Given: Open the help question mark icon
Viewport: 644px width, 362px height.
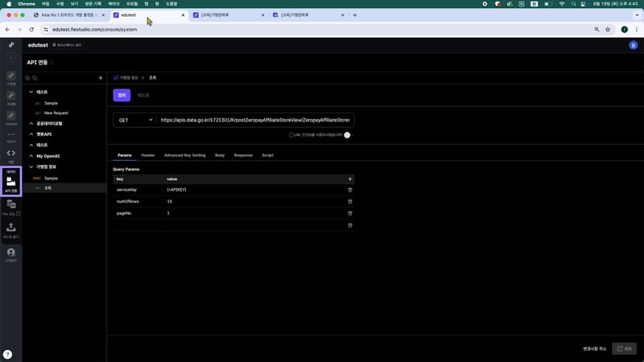Looking at the screenshot, I should tap(7, 354).
